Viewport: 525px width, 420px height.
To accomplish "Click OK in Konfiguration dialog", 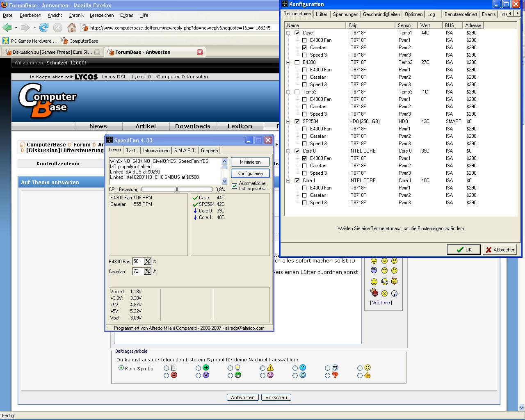I will pos(463,249).
